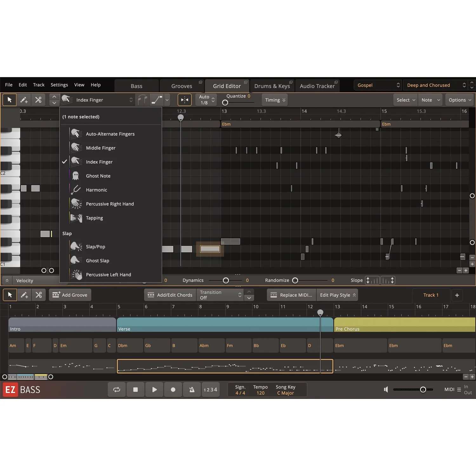Open the Gospel preset dropdown

point(378,85)
